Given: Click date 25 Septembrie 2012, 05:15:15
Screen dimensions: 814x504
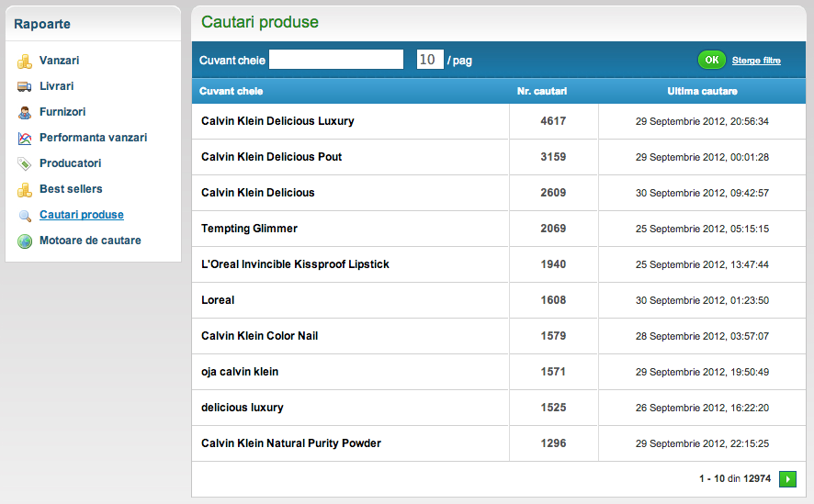Looking at the screenshot, I should (x=703, y=229).
